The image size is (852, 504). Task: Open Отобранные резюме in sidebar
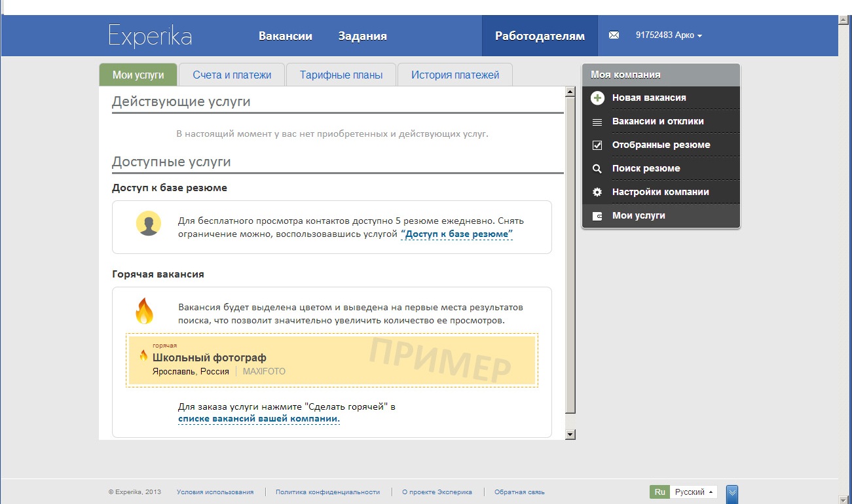661,145
